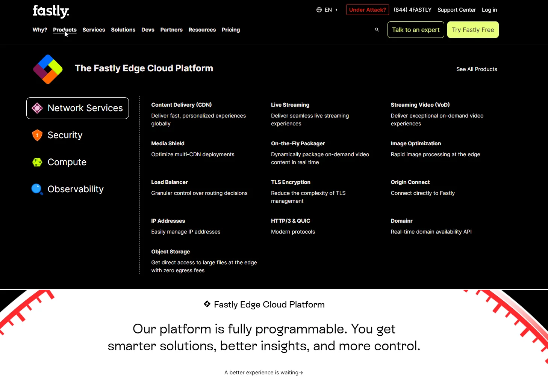Click 'Connect directly to Fastly' text
This screenshot has height=392, width=548.
click(x=422, y=193)
